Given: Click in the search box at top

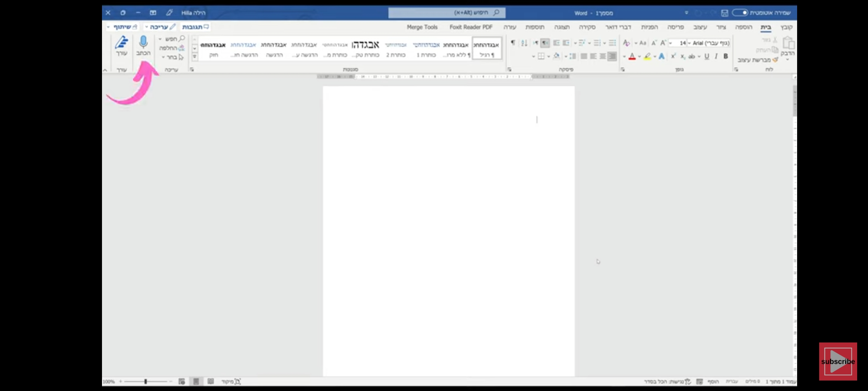Looking at the screenshot, I should point(447,13).
